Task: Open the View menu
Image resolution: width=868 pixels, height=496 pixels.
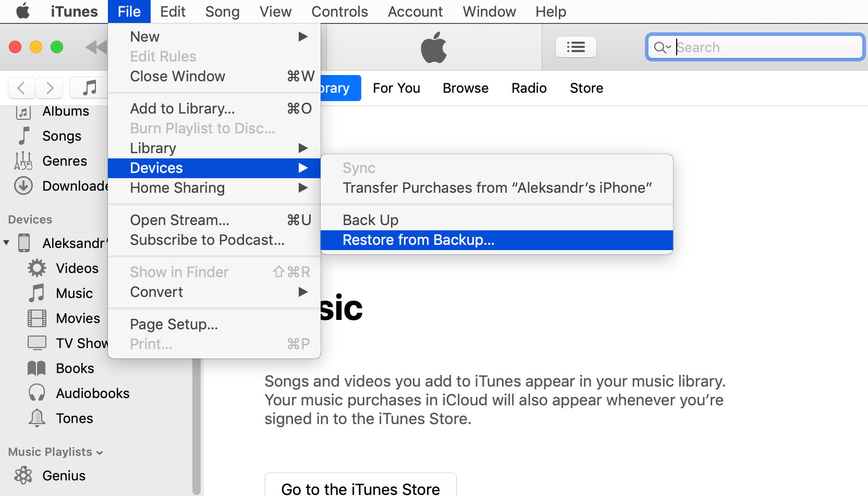Action: pyautogui.click(x=275, y=11)
